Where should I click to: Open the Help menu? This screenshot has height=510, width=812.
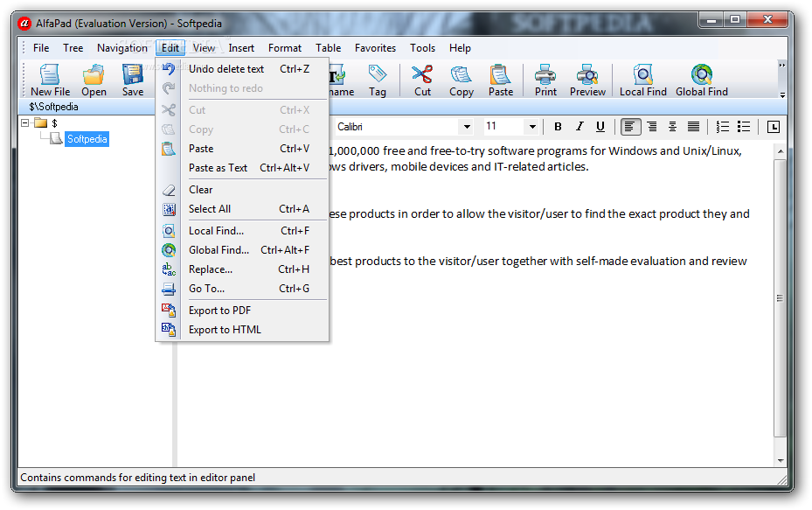click(460, 48)
